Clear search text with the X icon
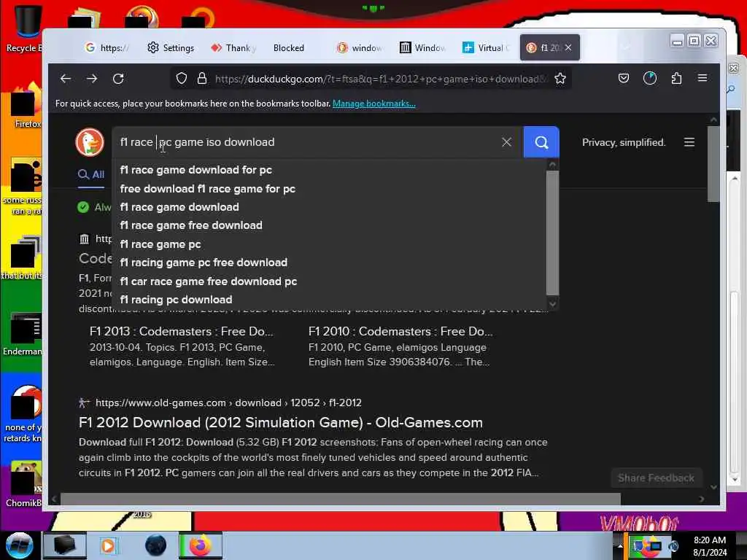747x560 pixels. pos(506,142)
